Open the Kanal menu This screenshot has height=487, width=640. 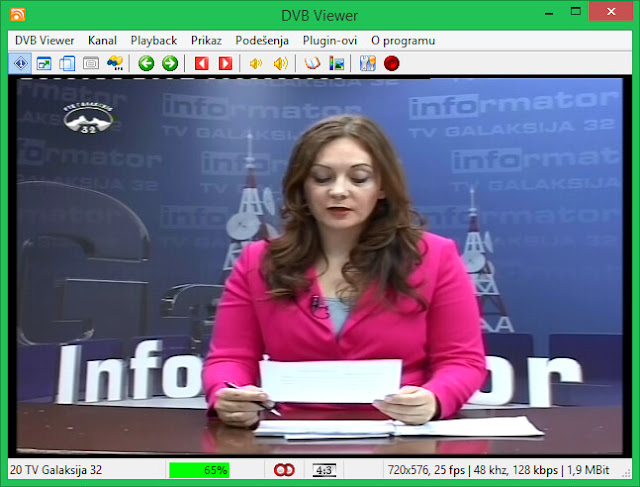102,40
